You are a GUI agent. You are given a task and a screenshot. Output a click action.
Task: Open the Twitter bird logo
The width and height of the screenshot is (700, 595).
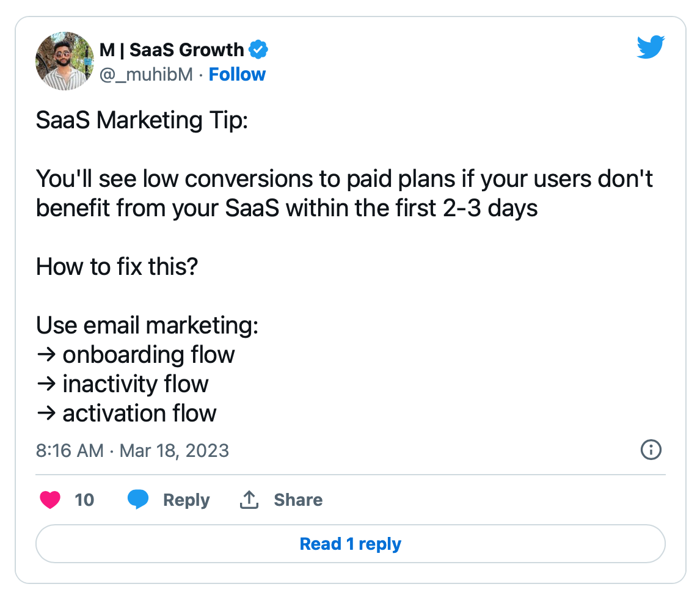pyautogui.click(x=651, y=47)
